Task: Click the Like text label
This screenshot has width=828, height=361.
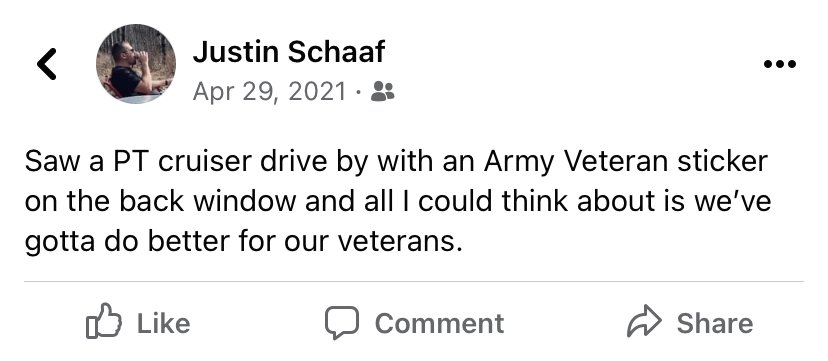Action: (163, 323)
